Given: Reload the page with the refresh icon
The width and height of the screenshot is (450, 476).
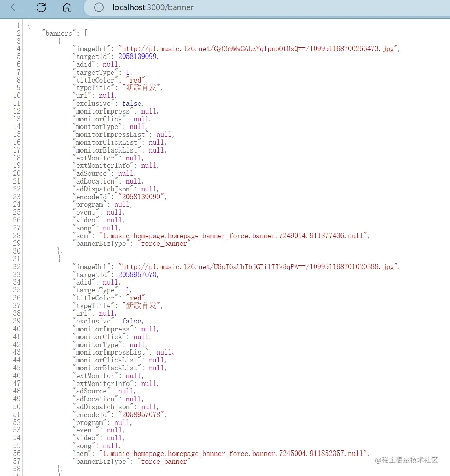Looking at the screenshot, I should [41, 7].
